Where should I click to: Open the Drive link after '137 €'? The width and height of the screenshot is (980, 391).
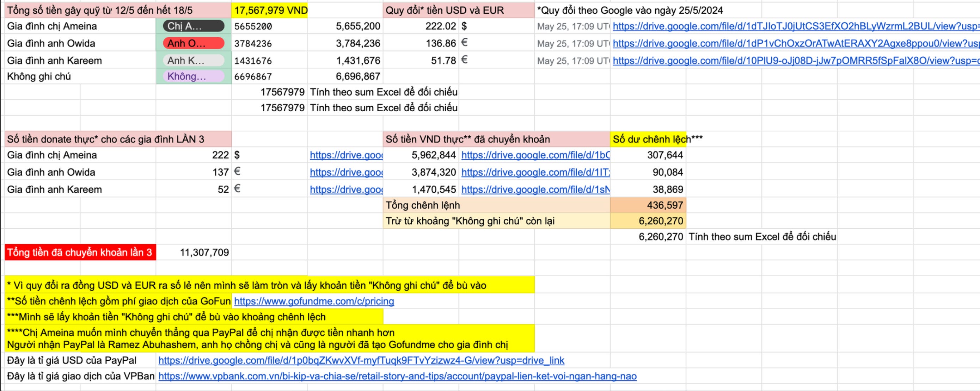click(346, 172)
